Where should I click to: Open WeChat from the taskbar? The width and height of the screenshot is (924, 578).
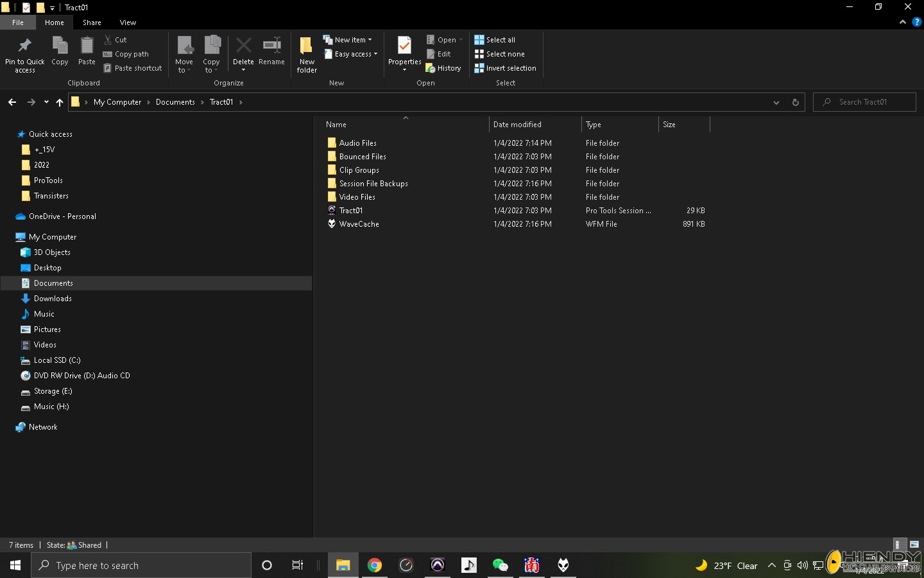[500, 565]
